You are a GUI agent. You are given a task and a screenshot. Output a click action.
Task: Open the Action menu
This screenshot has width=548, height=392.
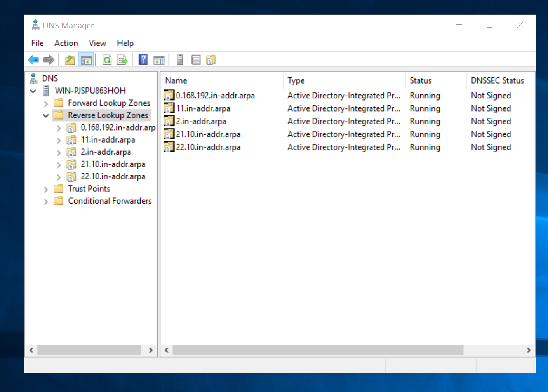[66, 43]
